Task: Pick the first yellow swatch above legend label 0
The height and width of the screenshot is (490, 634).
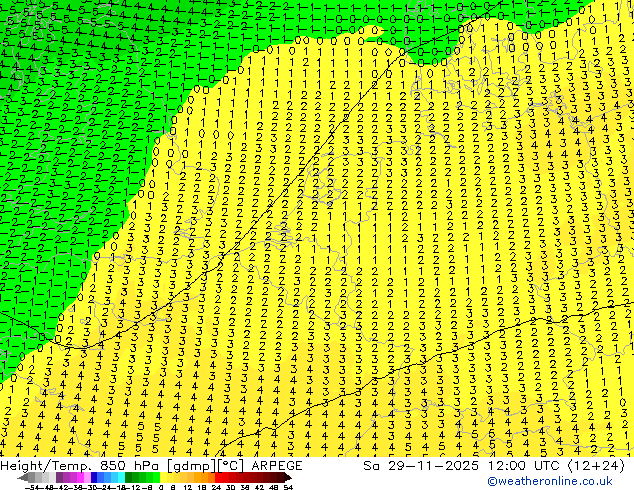Action: tap(163, 477)
